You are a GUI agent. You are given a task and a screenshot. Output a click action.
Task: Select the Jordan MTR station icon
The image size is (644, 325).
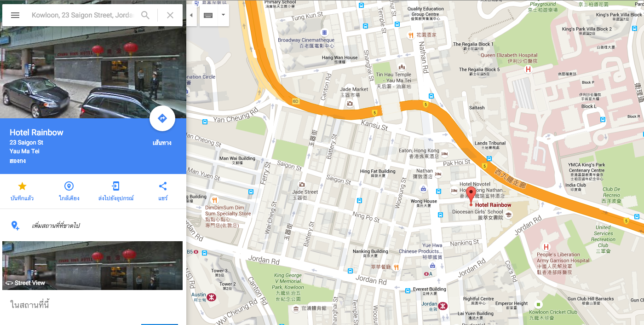443,305
